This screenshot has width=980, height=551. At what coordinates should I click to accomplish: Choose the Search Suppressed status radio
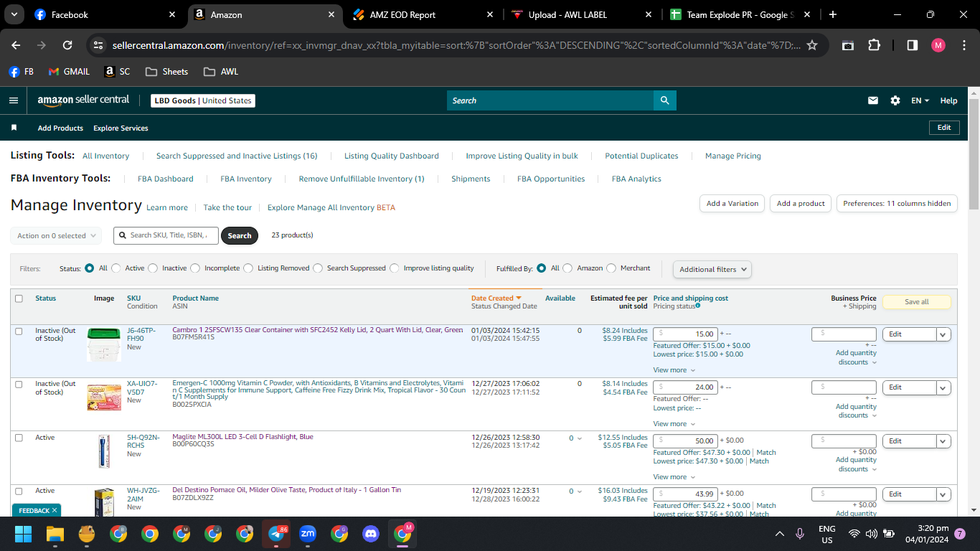coord(318,268)
